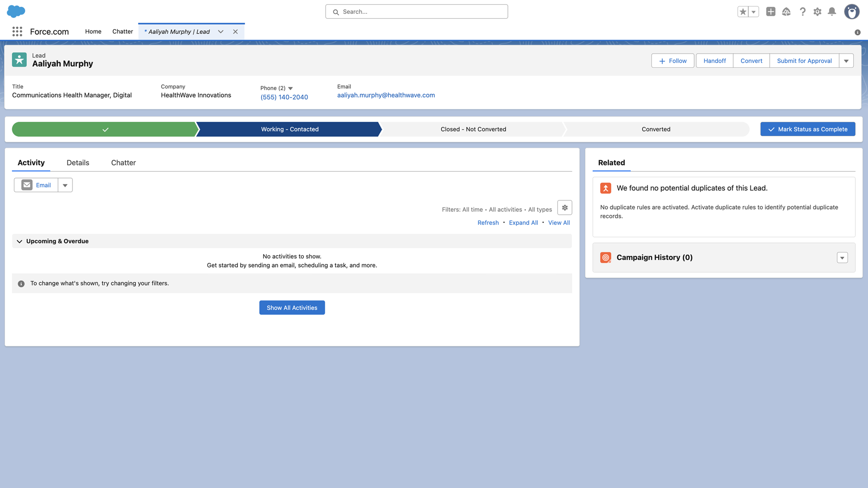This screenshot has height=488, width=868.
Task: Select the Converted path stage
Action: click(656, 129)
